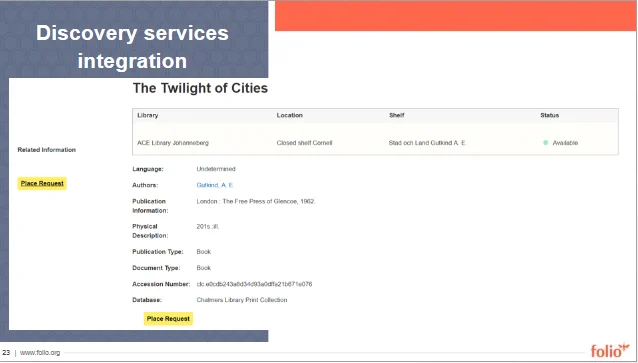Image resolution: width=638 pixels, height=363 pixels.
Task: Select the Shelf column header
Action: pyautogui.click(x=396, y=115)
